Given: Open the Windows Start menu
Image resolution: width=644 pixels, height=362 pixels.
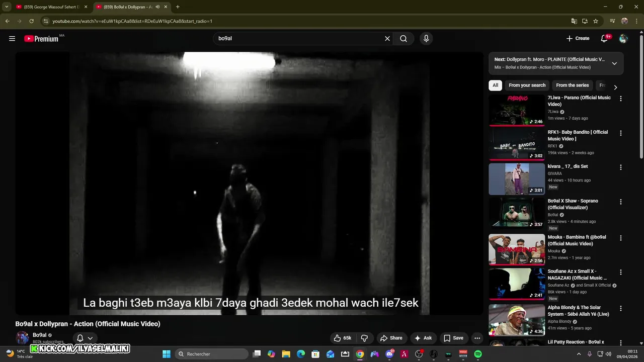Looking at the screenshot, I should coord(167,354).
